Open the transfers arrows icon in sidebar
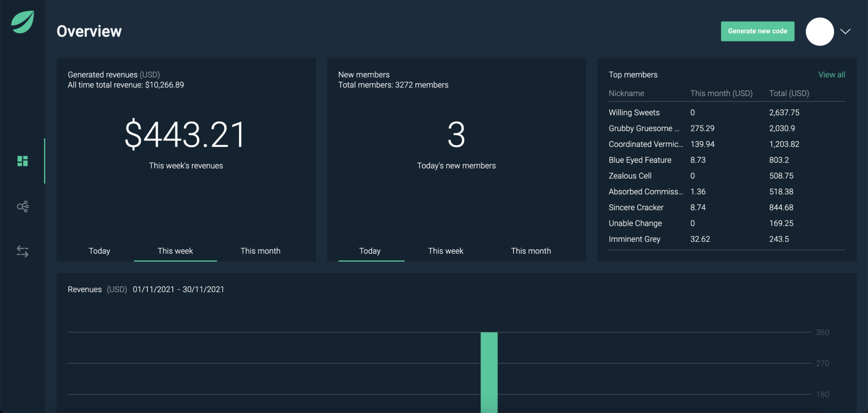 pyautogui.click(x=22, y=251)
